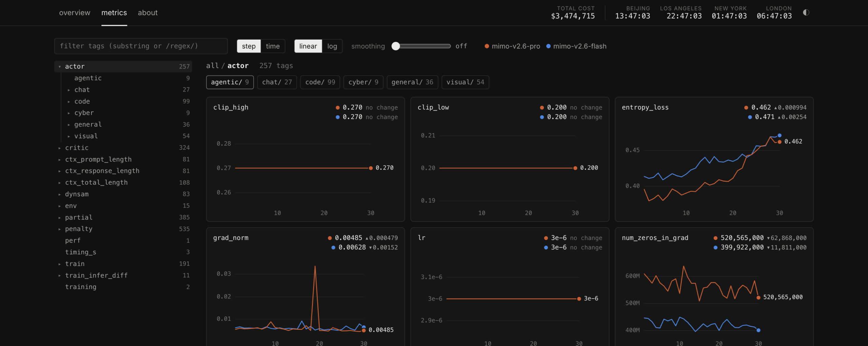Click the London clock time
The height and width of the screenshot is (346, 868).
(x=774, y=16)
